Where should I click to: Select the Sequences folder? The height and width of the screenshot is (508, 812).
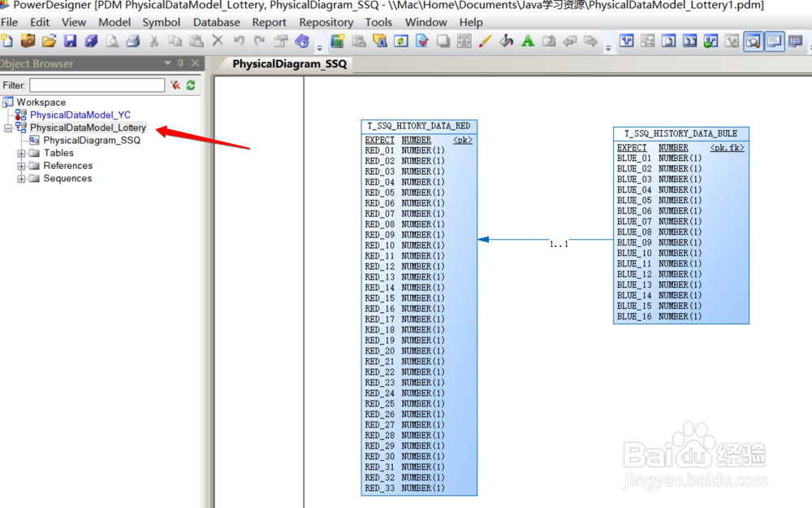click(x=67, y=178)
